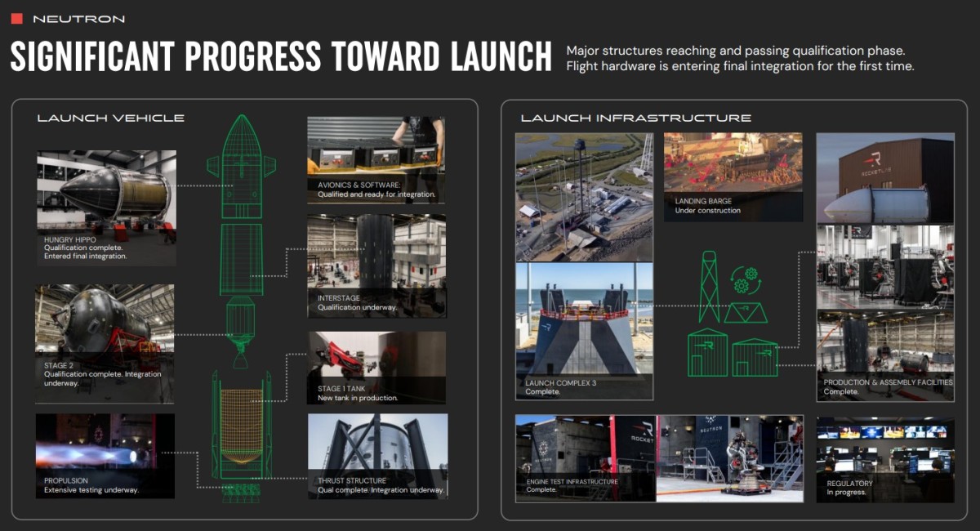Screen dimensions: 980x531
Task: Click the 'ENGINE TEST INFRASTRUCTURE' caption heading
Action: (x=572, y=481)
